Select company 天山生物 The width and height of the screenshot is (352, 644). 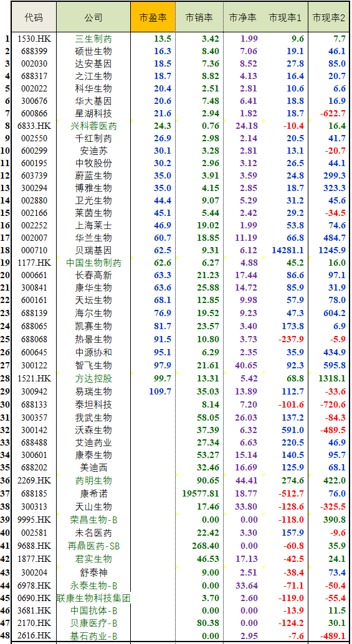[x=93, y=506]
